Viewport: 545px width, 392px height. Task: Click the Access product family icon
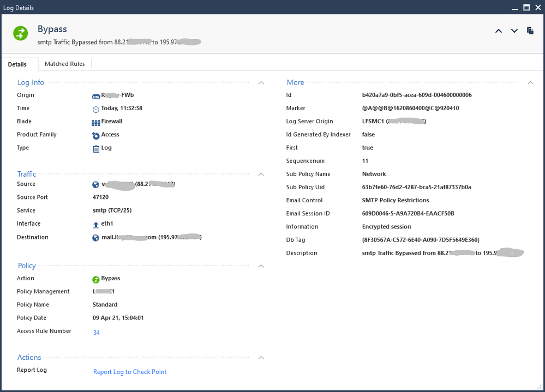point(96,135)
